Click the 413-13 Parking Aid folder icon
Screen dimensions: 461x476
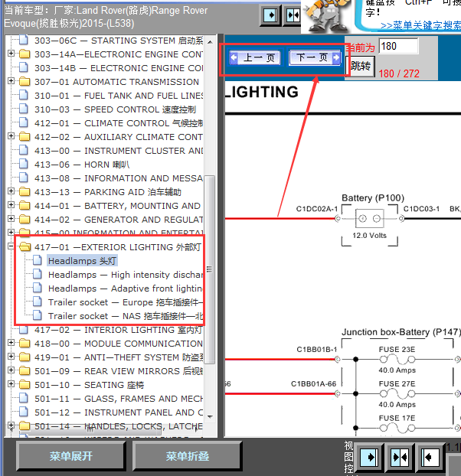point(25,191)
